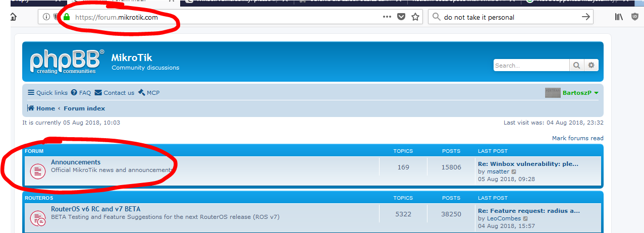Go to Home breadcrumb
The height and width of the screenshot is (233, 644).
coord(41,108)
